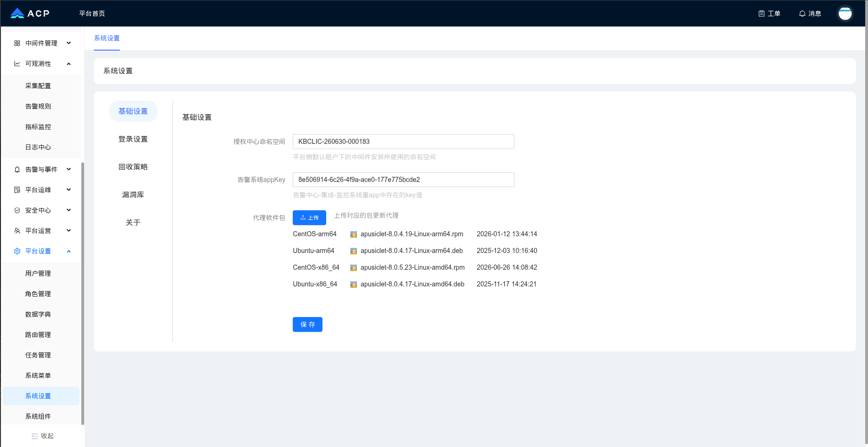Click the 授权中心命名空间 input field
This screenshot has height=447, width=868.
[x=403, y=142]
